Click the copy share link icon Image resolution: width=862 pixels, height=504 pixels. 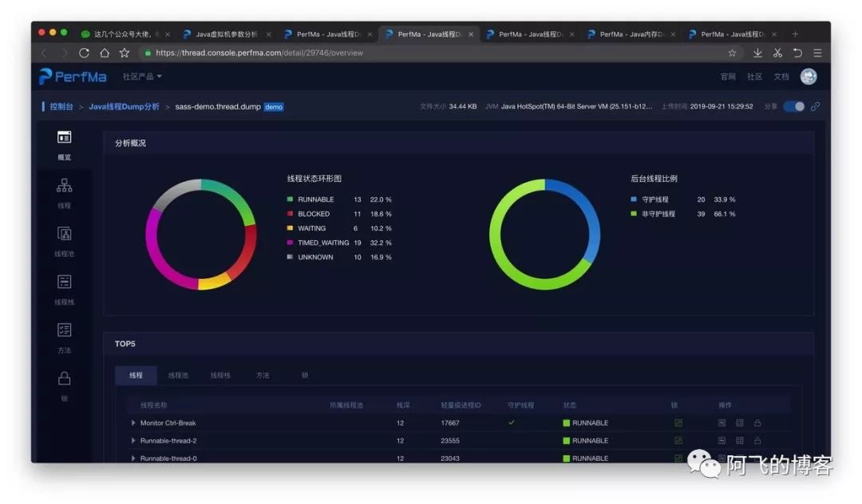pyautogui.click(x=815, y=106)
